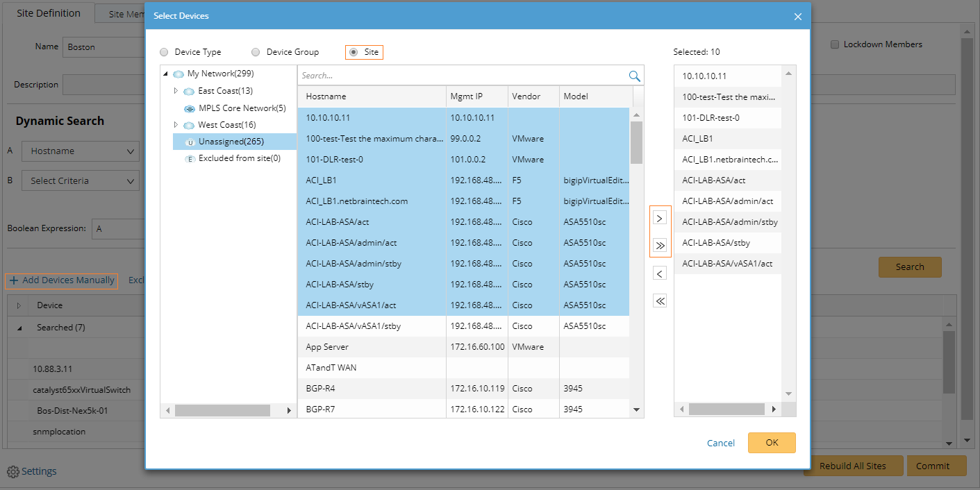Select the Device Group radio button
The height and width of the screenshot is (490, 980).
tap(256, 52)
